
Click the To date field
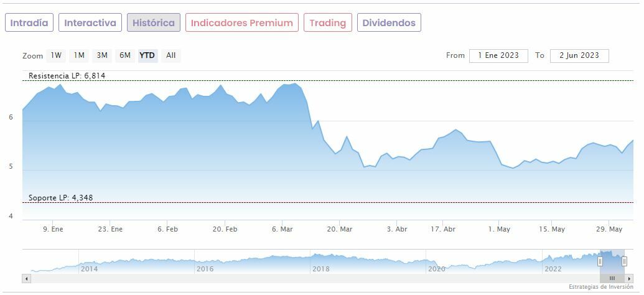coord(579,55)
